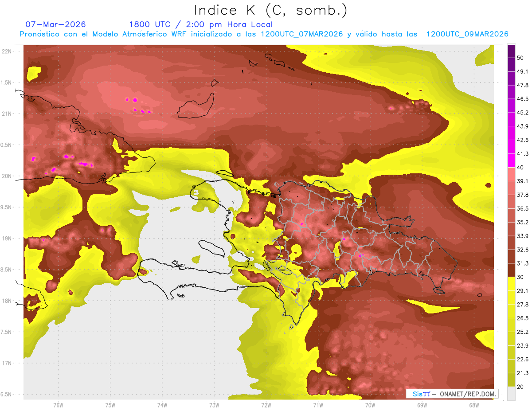Click the 'Pronostico con el Modelo Atmosferico WRF' forecast line
Screen dimensions: 532x411
click(x=264, y=34)
